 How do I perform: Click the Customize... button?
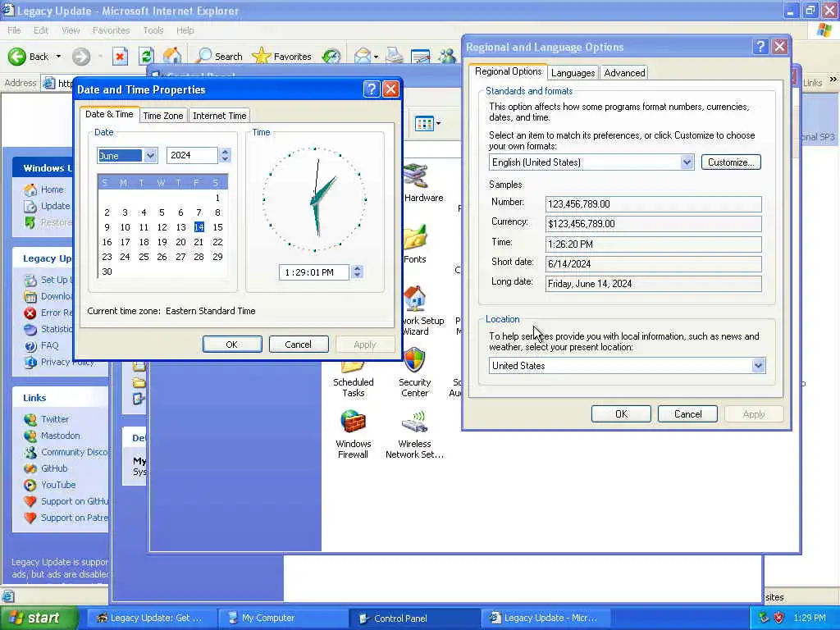coord(731,162)
